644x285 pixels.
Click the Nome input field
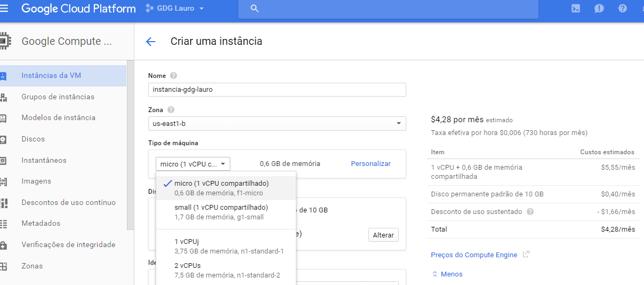point(277,90)
